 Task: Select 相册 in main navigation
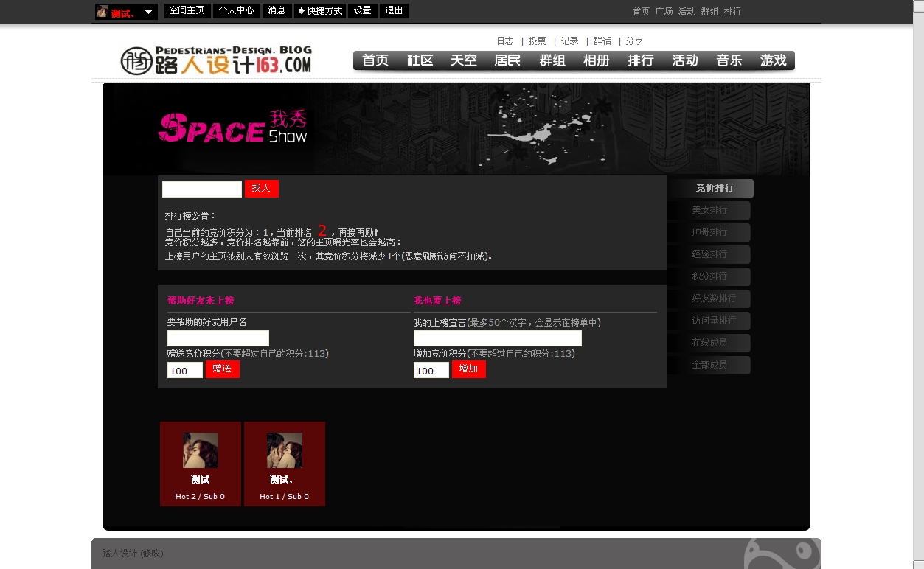click(x=597, y=60)
